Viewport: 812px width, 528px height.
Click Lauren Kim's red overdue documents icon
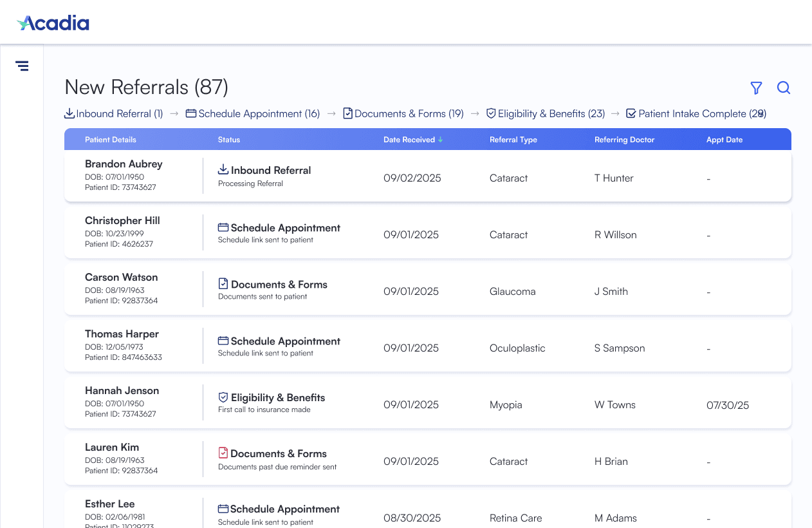[x=223, y=453]
